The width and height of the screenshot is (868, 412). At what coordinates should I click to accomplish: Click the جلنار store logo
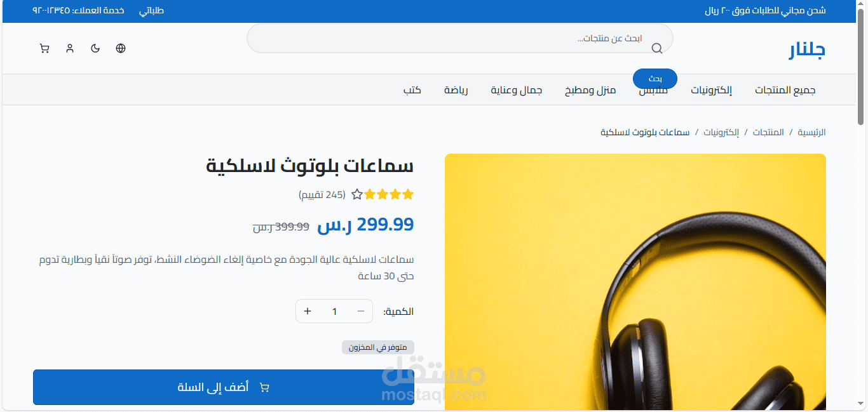point(808,50)
